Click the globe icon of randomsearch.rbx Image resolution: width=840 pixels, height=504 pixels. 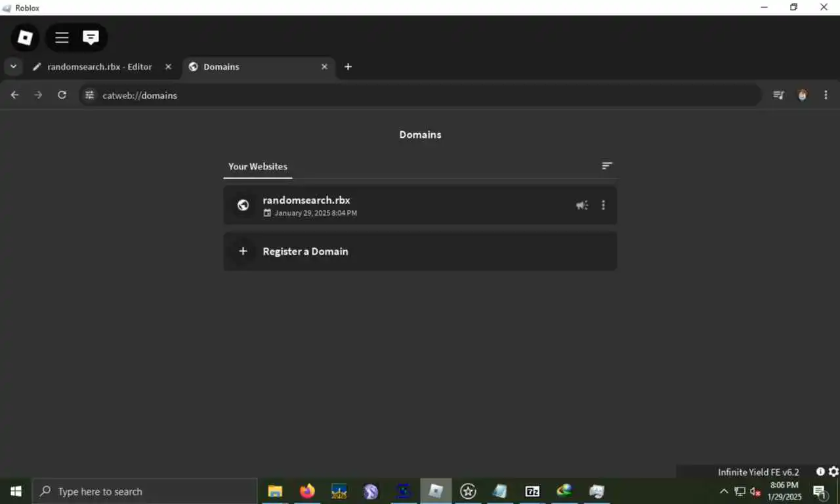pos(243,205)
